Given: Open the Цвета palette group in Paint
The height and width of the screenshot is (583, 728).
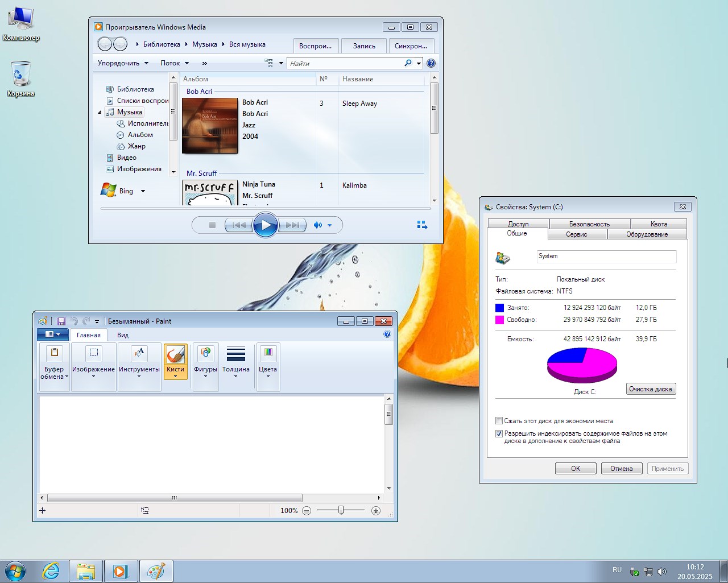Looking at the screenshot, I should coord(268,367).
